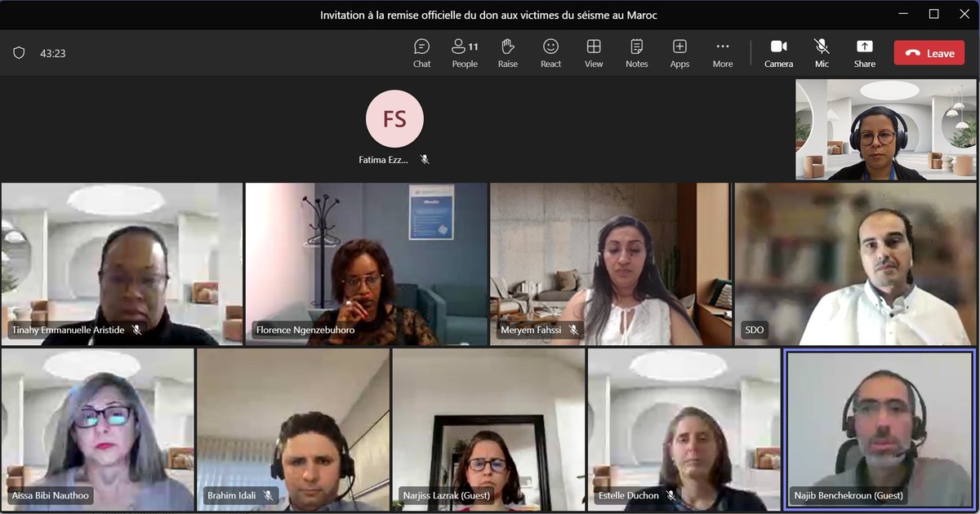Close the Teams meeting window
Screen dimensions: 980x514
964,14
